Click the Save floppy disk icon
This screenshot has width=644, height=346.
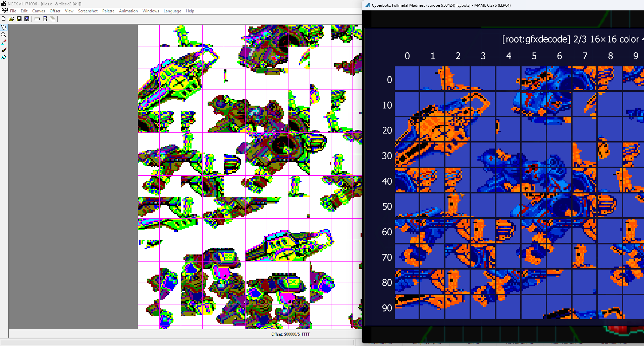tap(19, 19)
